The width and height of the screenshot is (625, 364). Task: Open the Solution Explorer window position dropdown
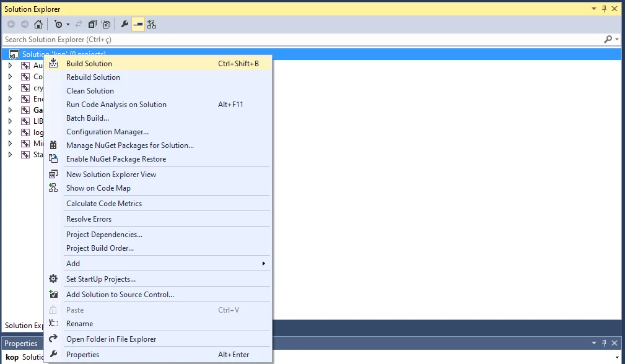click(x=594, y=9)
